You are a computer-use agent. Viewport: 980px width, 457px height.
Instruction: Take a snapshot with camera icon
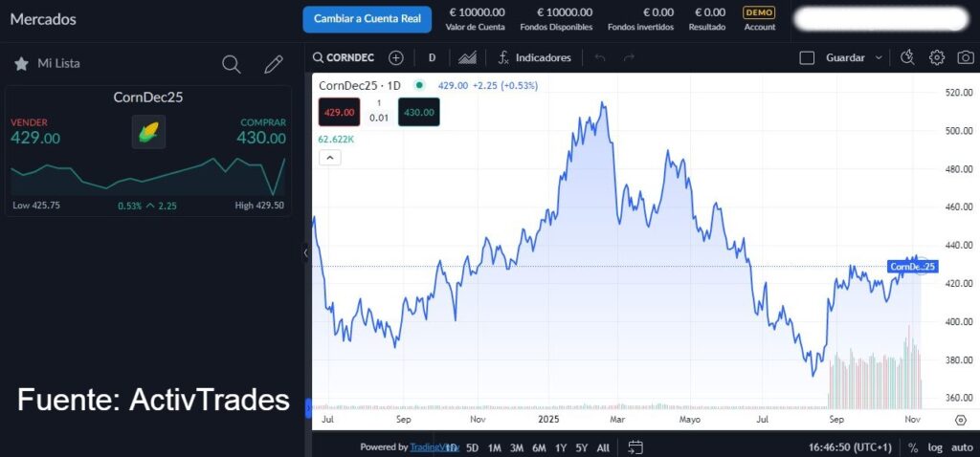966,58
